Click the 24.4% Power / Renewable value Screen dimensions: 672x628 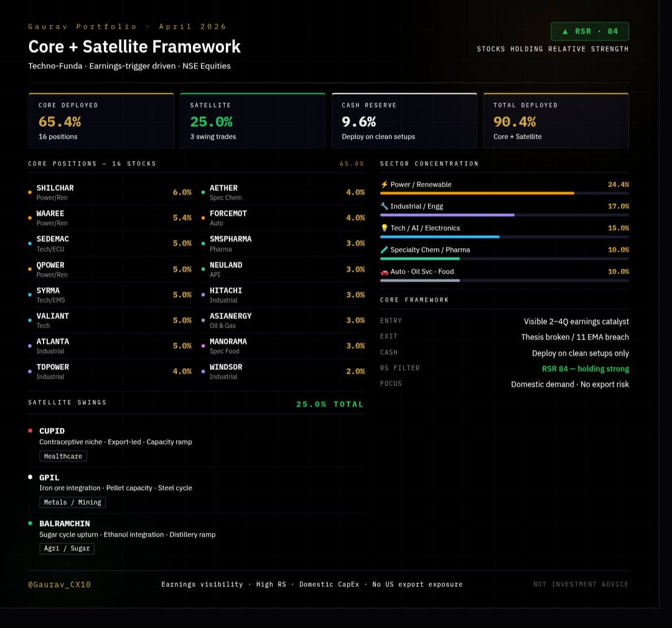[618, 184]
